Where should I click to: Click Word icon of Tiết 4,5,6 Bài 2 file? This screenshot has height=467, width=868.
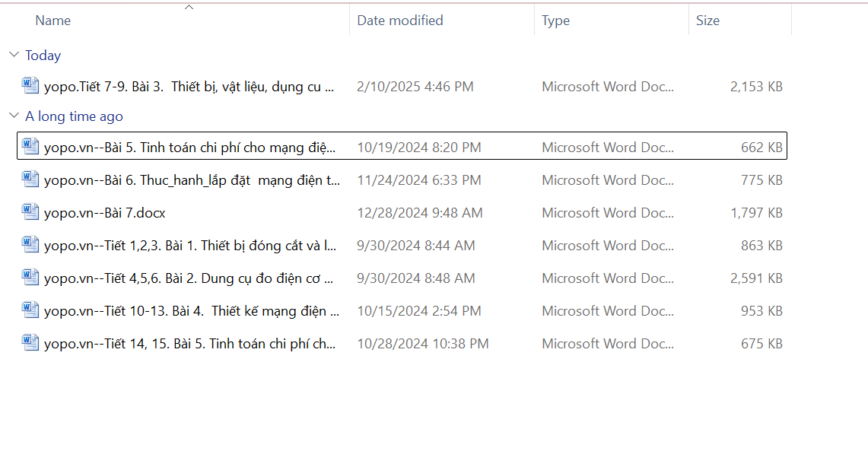30,278
